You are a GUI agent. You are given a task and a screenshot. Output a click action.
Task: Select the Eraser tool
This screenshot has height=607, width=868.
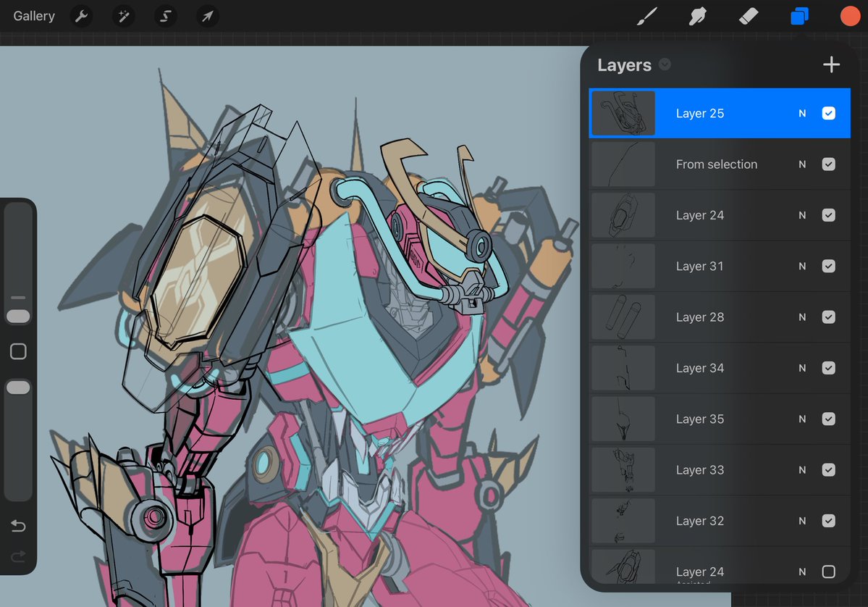(x=749, y=16)
